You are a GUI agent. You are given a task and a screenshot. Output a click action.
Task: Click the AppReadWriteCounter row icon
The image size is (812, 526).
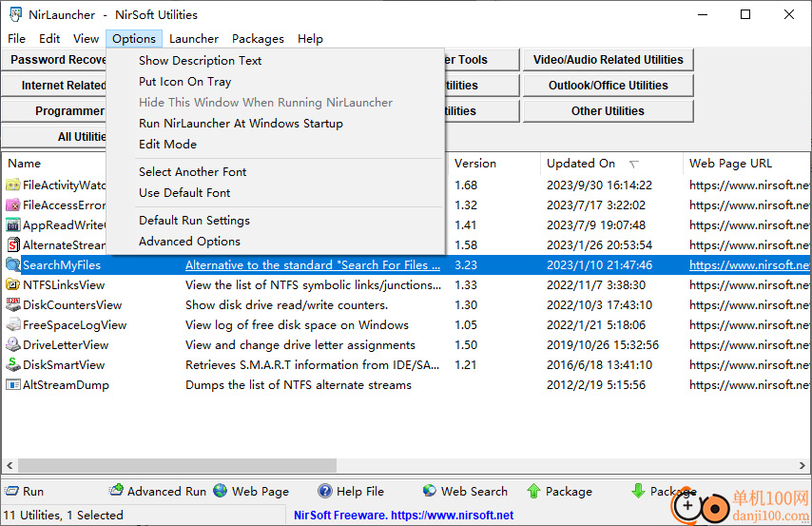[x=13, y=224]
